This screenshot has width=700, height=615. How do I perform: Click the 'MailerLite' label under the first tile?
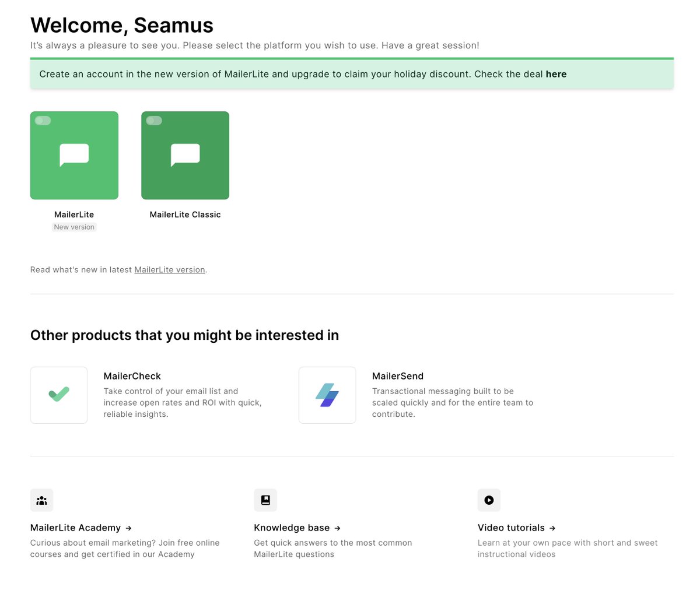[x=74, y=215]
